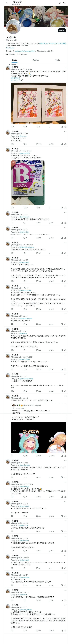Reply to the Aug 4, 2020 post
Screen dimensions: 72x644
(12, 207)
